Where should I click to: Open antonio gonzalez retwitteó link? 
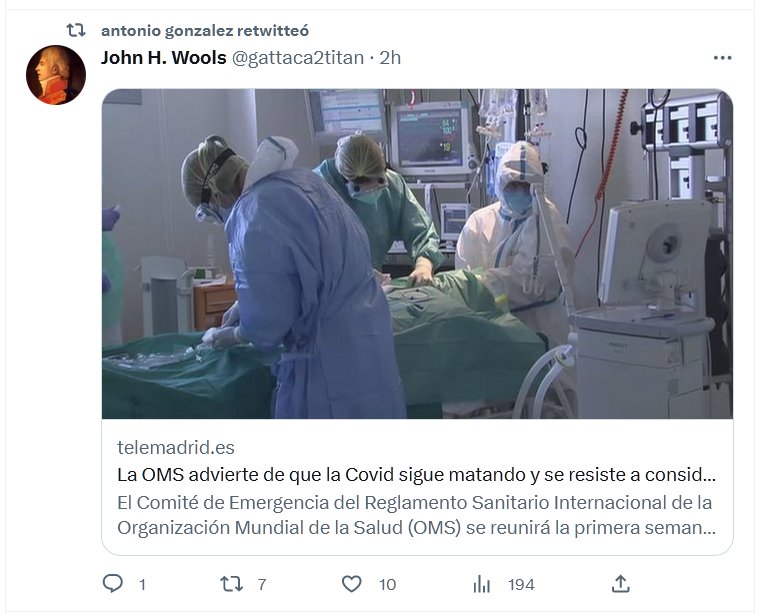pyautogui.click(x=205, y=30)
